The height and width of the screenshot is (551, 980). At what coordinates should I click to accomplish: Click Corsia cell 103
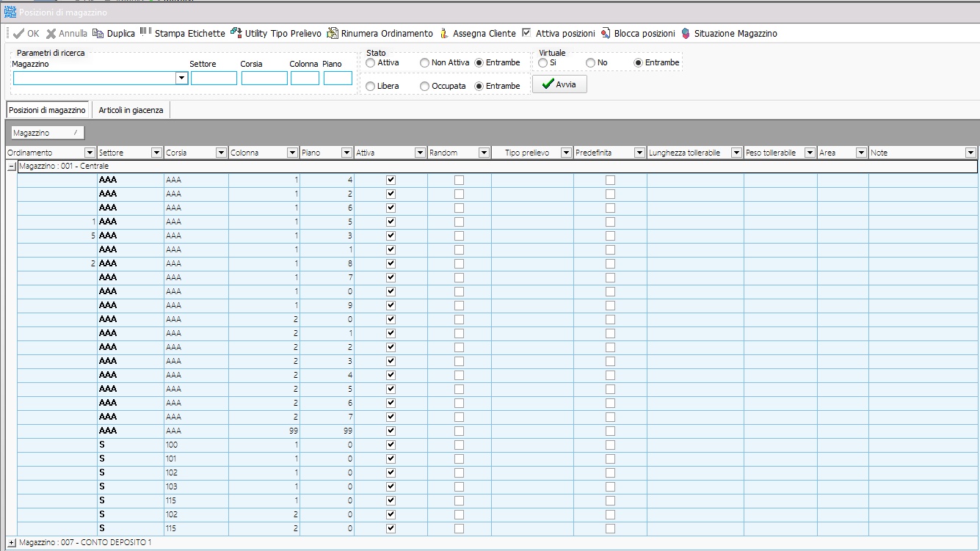[x=196, y=486]
